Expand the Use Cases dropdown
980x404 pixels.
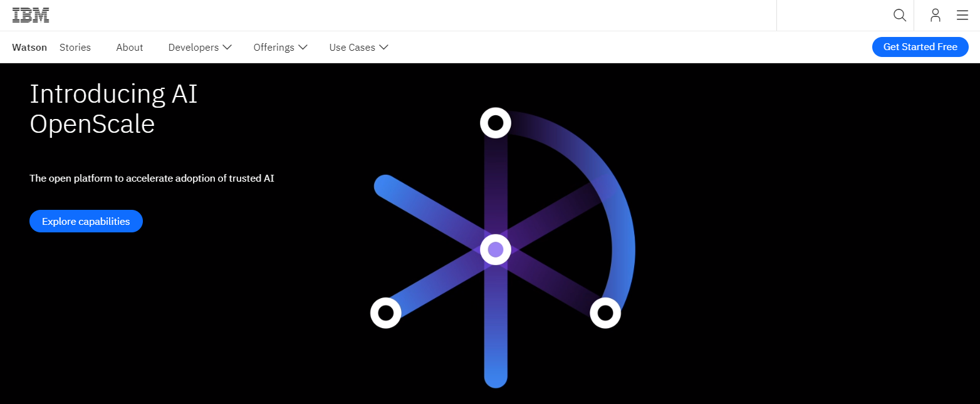click(352, 47)
